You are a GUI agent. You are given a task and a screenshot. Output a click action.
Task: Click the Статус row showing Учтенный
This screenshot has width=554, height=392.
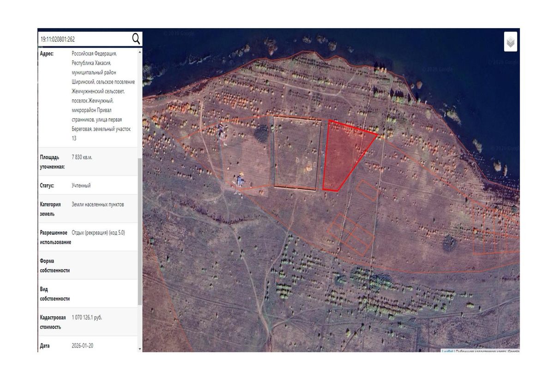click(x=88, y=185)
